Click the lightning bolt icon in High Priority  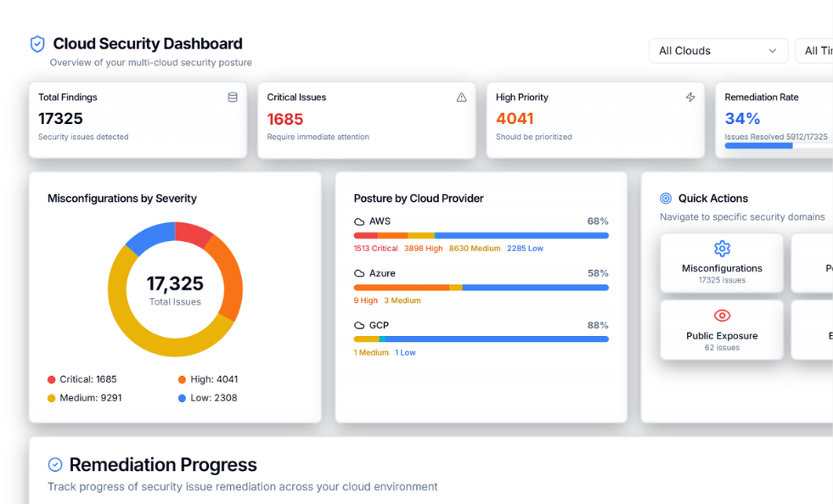[690, 98]
